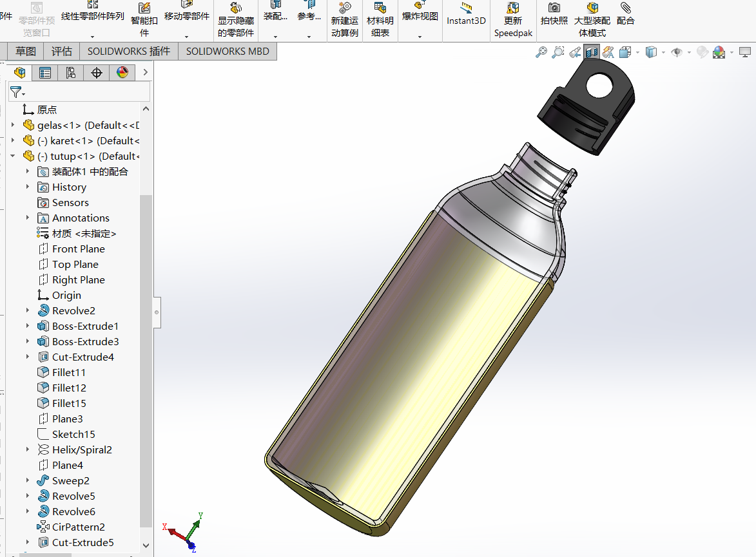Select the Sensors folder
The height and width of the screenshot is (557, 756).
[x=63, y=202]
